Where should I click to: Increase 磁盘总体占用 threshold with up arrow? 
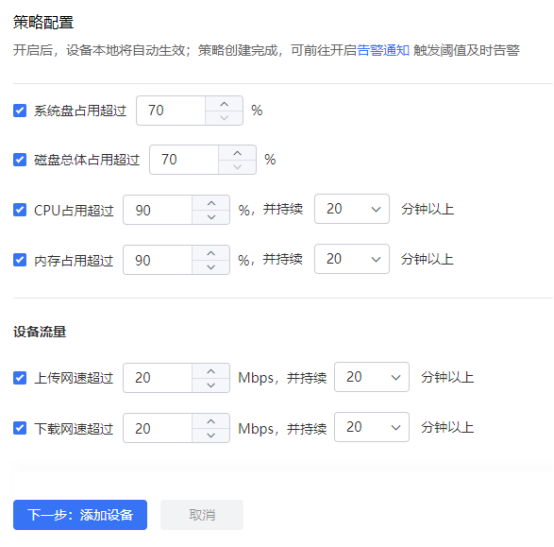(237, 153)
